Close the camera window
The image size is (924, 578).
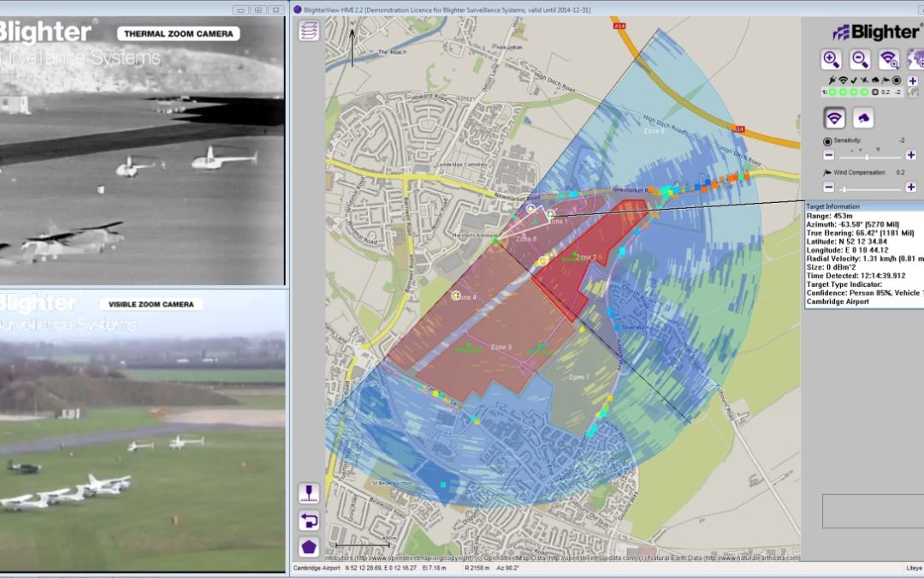(275, 9)
